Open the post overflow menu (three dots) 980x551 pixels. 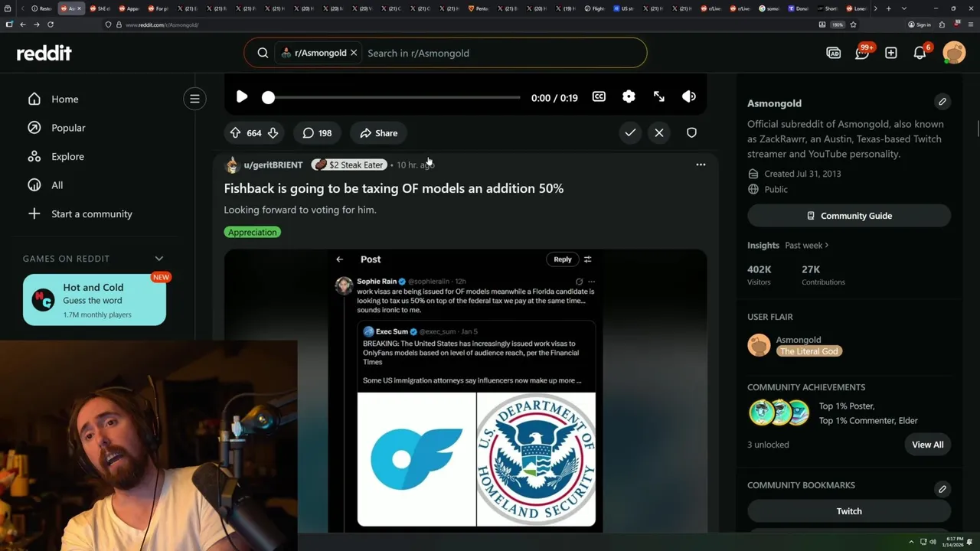tap(701, 165)
